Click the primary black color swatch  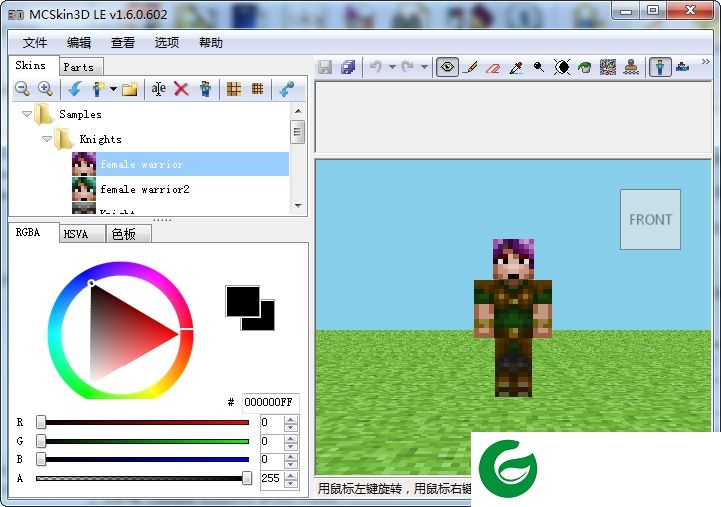242,301
